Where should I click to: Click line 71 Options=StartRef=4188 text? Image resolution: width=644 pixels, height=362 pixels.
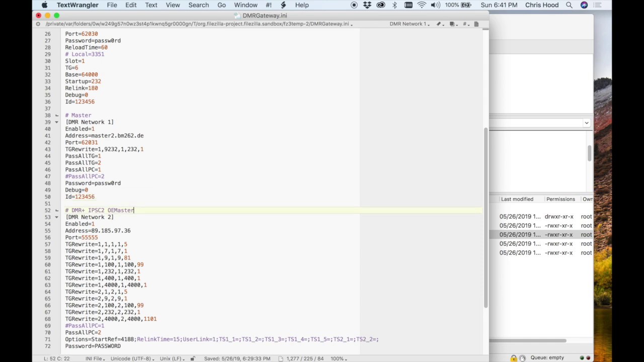222,339
